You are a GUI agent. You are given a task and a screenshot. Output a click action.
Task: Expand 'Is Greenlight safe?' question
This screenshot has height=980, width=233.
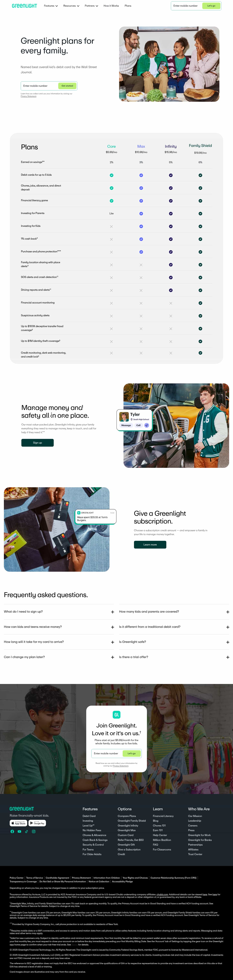[x=174, y=642]
